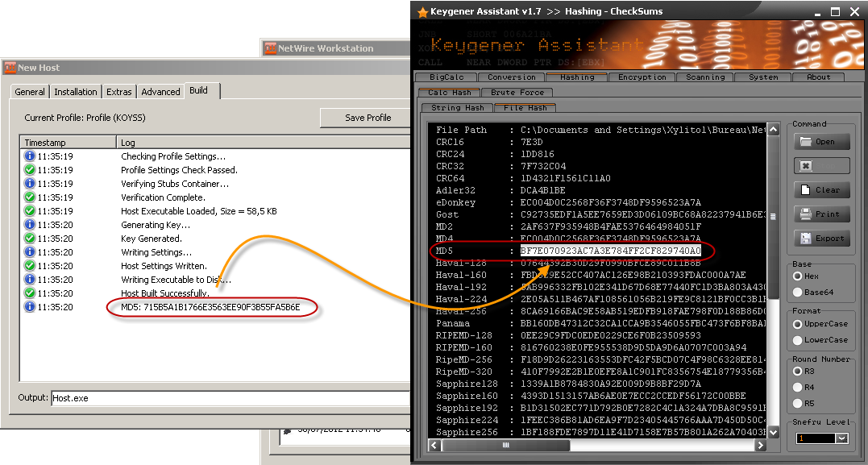Click the horizontal scrollbar thumb
The height and width of the screenshot is (465, 868).
(x=505, y=445)
